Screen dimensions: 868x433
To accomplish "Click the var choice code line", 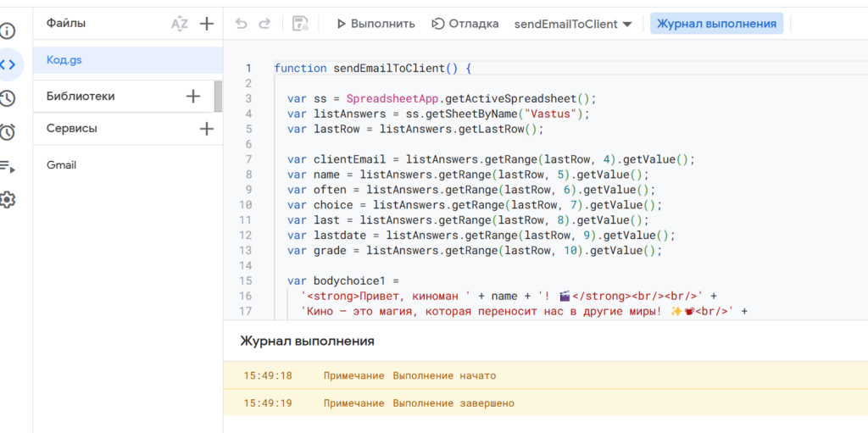I will [x=475, y=205].
